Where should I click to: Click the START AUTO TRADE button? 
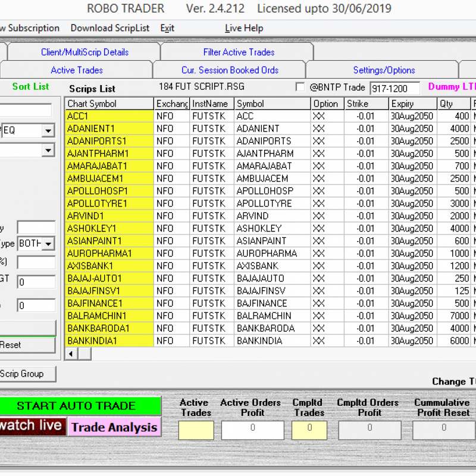80,406
